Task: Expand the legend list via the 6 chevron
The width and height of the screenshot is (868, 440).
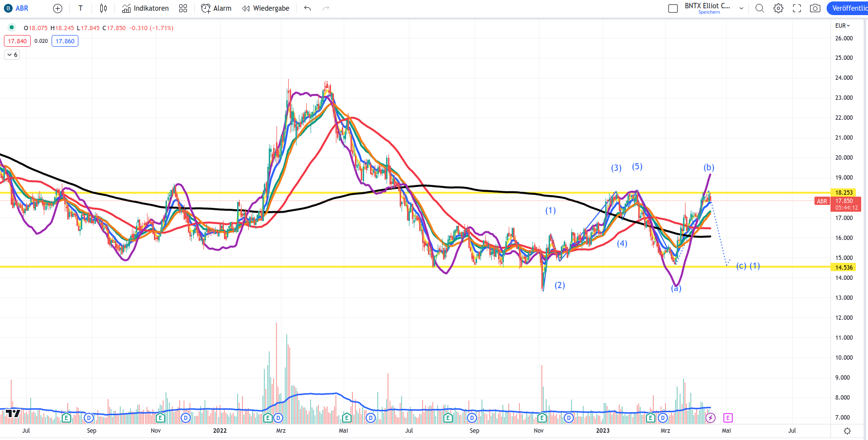Action: click(12, 55)
